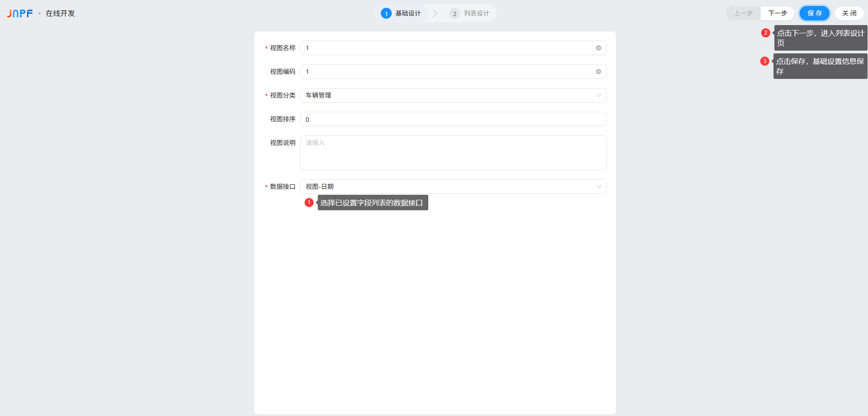Expand the 数据接口 dropdown showing 视图-日期
This screenshot has width=868, height=416.
453,187
